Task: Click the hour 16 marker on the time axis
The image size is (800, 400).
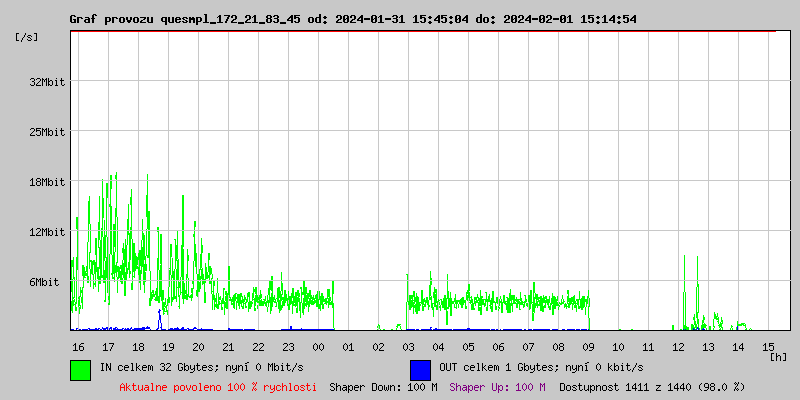Action: tap(78, 346)
